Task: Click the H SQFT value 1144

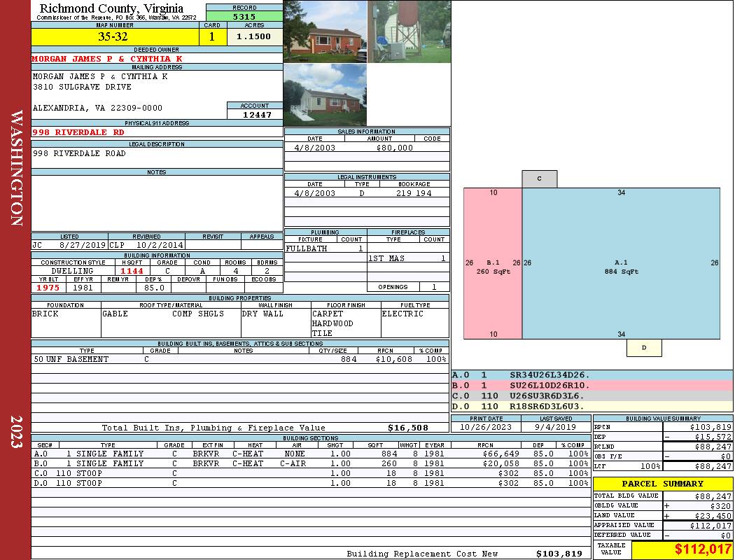Action: pos(132,271)
